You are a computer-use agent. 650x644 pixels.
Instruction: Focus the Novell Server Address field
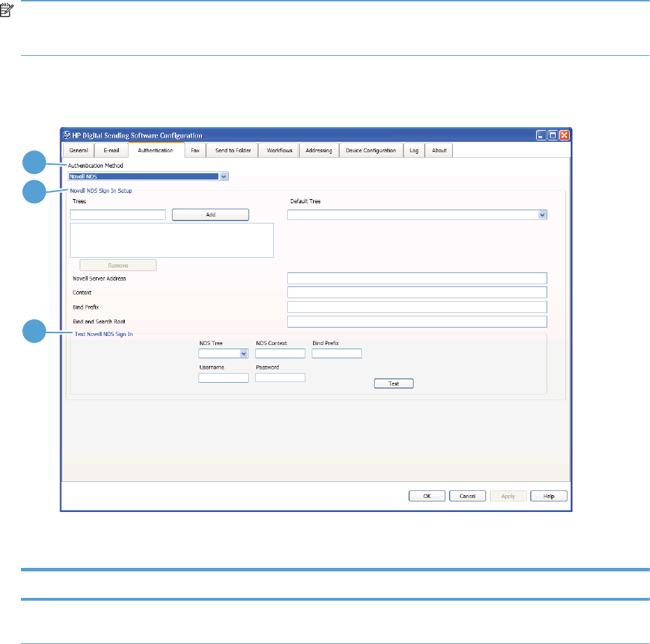coord(417,278)
